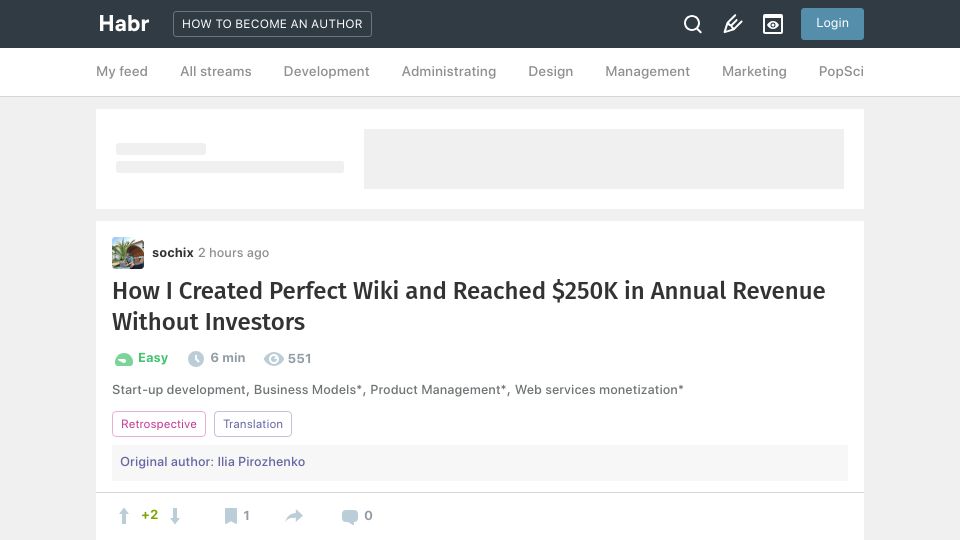The image size is (960, 540).
Task: Open the article title about Perfect Wiki
Action: coord(468,306)
